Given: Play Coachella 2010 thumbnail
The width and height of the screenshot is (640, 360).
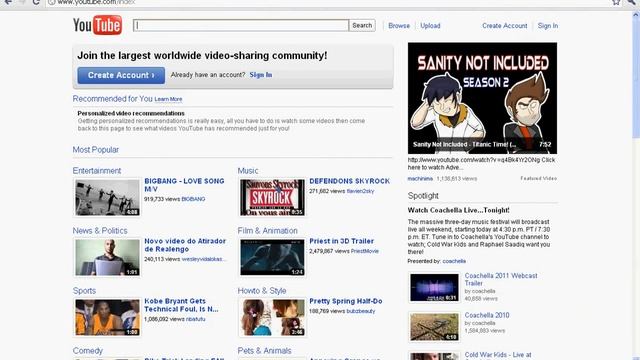Looking at the screenshot, I should pyautogui.click(x=434, y=327).
